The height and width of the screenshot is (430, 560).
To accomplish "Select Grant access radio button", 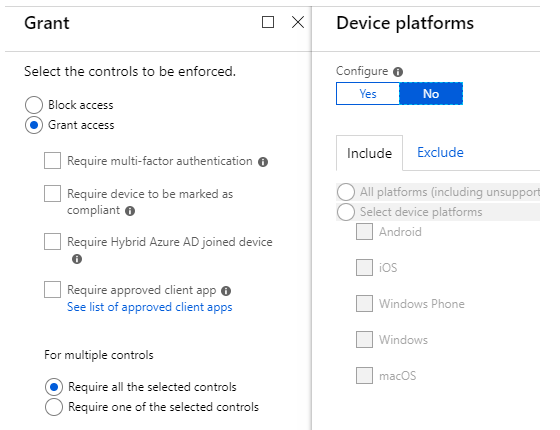I will 34,125.
